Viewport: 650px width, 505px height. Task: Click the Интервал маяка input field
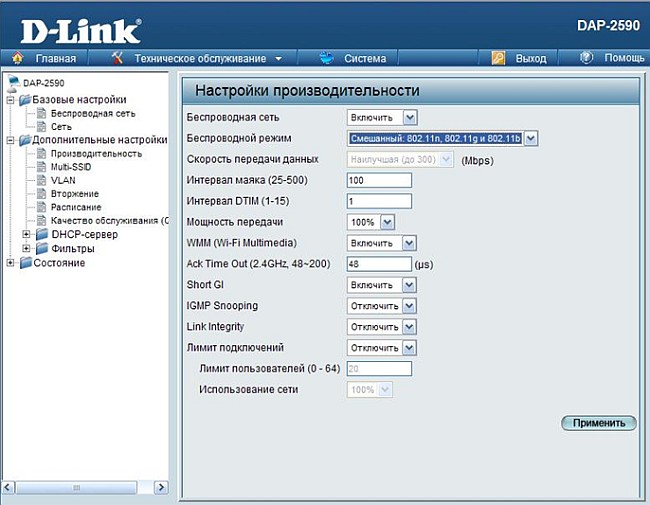tap(379, 180)
